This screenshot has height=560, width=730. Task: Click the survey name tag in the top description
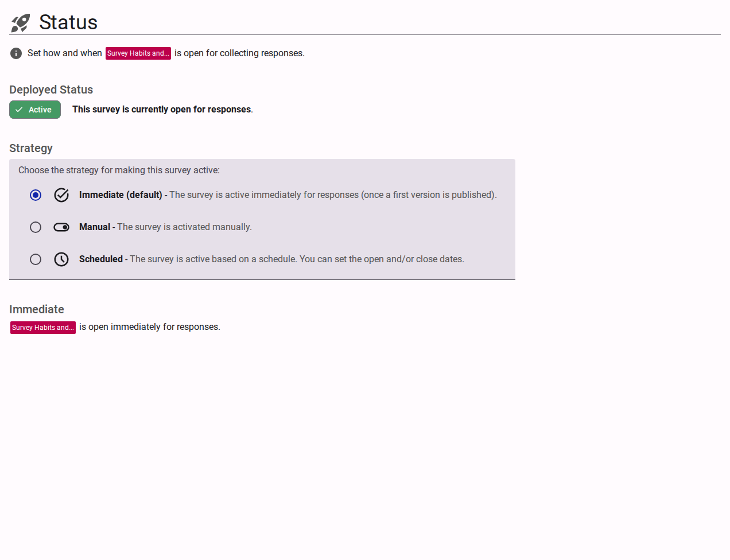[138, 53]
